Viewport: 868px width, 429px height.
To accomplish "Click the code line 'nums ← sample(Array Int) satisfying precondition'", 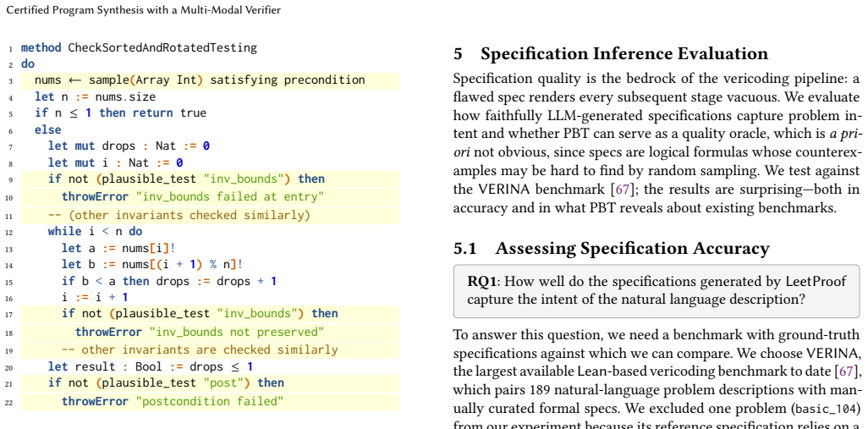I will click(x=200, y=80).
